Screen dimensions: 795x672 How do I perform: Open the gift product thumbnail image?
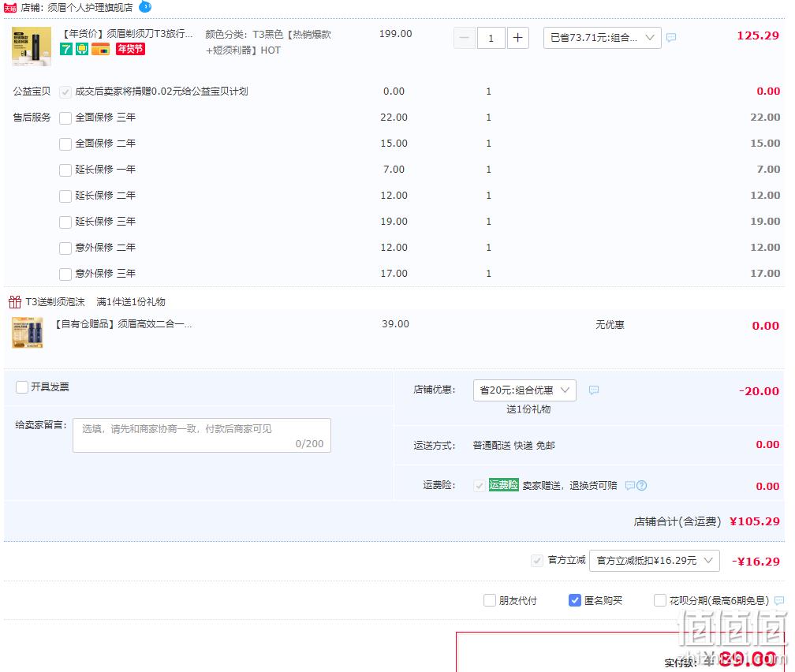pyautogui.click(x=28, y=333)
